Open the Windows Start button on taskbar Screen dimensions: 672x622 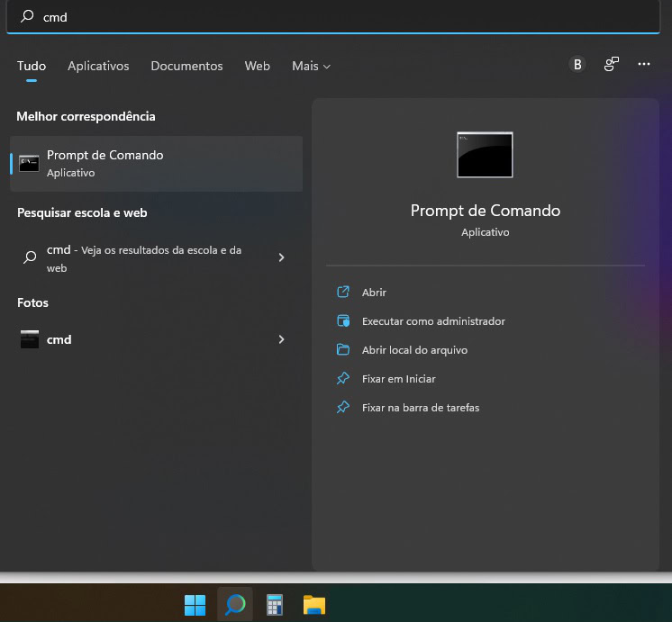[195, 605]
